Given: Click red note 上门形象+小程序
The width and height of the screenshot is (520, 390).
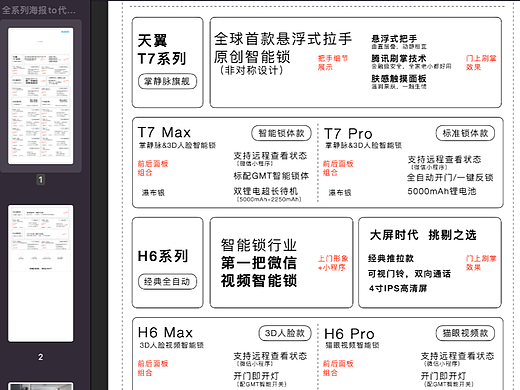Looking at the screenshot, I should (333, 263).
